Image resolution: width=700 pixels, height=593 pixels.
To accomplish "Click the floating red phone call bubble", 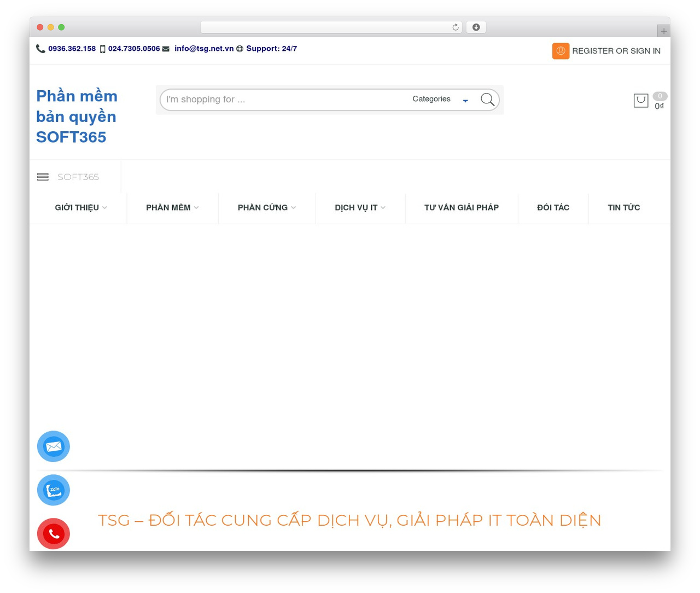I will click(54, 534).
